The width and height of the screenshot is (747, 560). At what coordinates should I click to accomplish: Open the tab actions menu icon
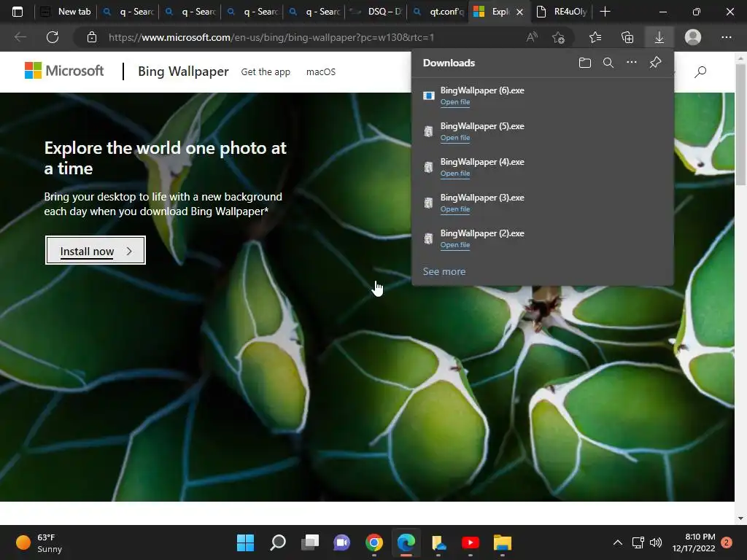pyautogui.click(x=18, y=12)
